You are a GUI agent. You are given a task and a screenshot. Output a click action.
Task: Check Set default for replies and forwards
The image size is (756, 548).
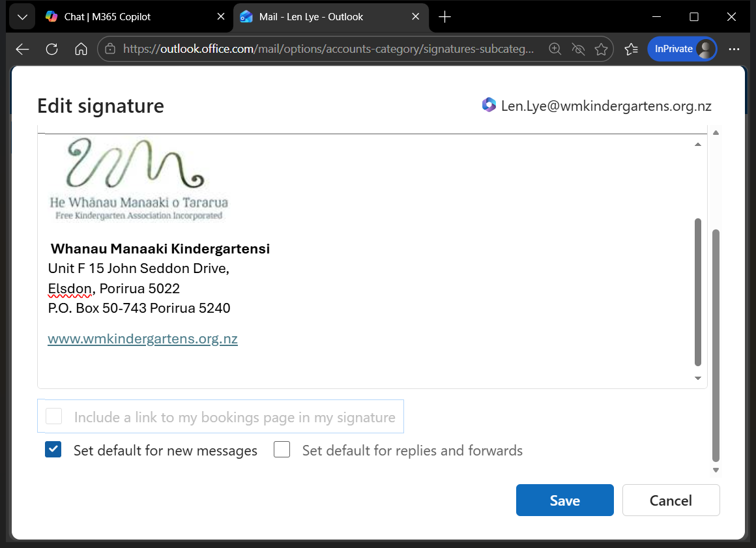coord(282,450)
